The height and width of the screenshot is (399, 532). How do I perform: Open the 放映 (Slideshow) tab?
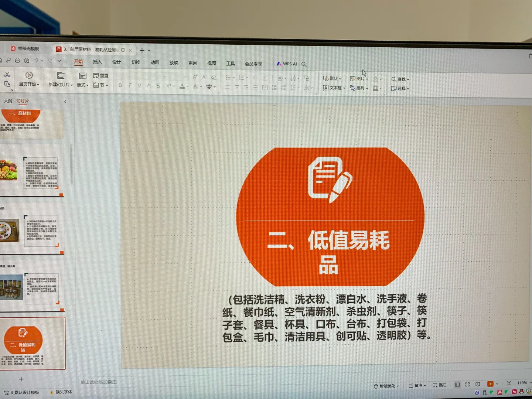pyautogui.click(x=174, y=63)
